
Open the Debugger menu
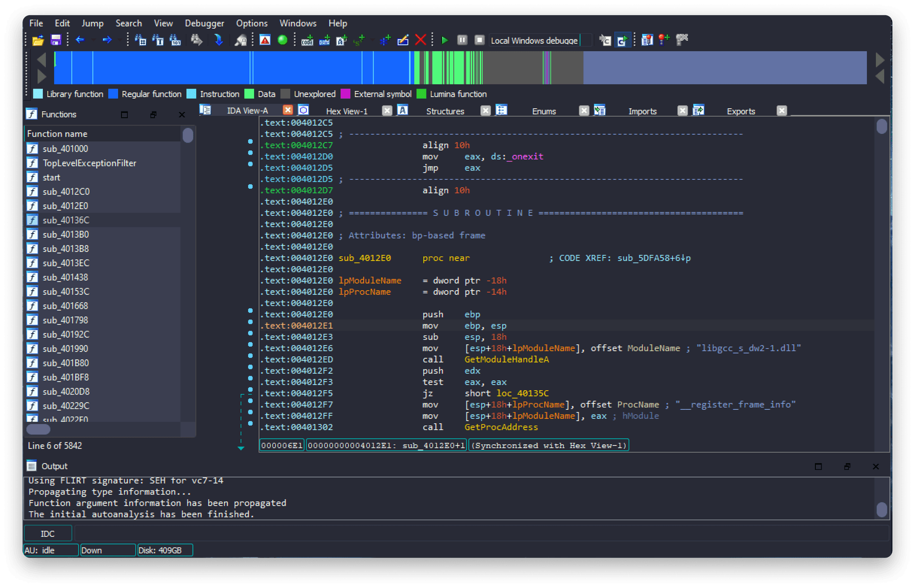[204, 23]
